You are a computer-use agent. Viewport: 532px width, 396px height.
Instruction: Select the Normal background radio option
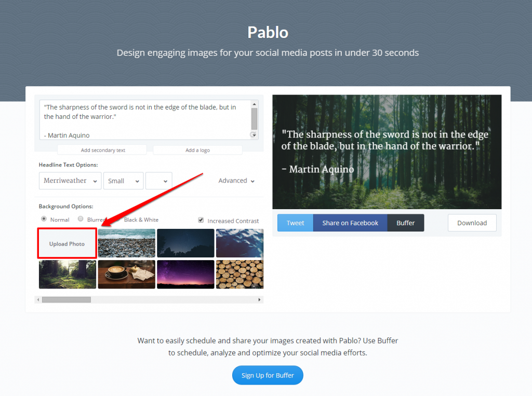44,219
